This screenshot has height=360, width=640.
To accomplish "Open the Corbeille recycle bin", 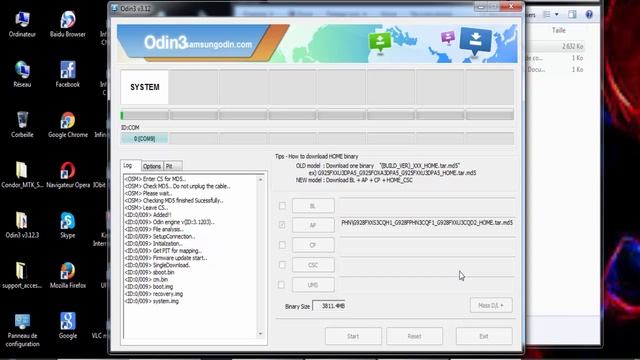I will coord(22,125).
